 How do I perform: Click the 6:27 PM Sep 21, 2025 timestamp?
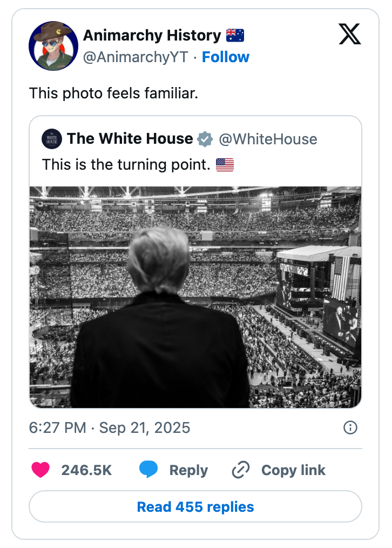click(110, 428)
